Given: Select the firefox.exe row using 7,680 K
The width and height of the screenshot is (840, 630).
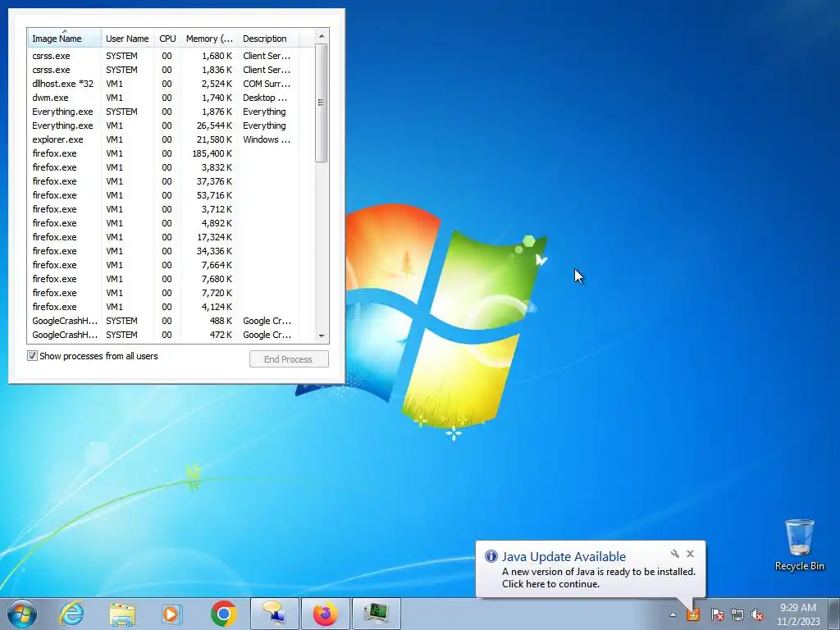Looking at the screenshot, I should pyautogui.click(x=163, y=279).
